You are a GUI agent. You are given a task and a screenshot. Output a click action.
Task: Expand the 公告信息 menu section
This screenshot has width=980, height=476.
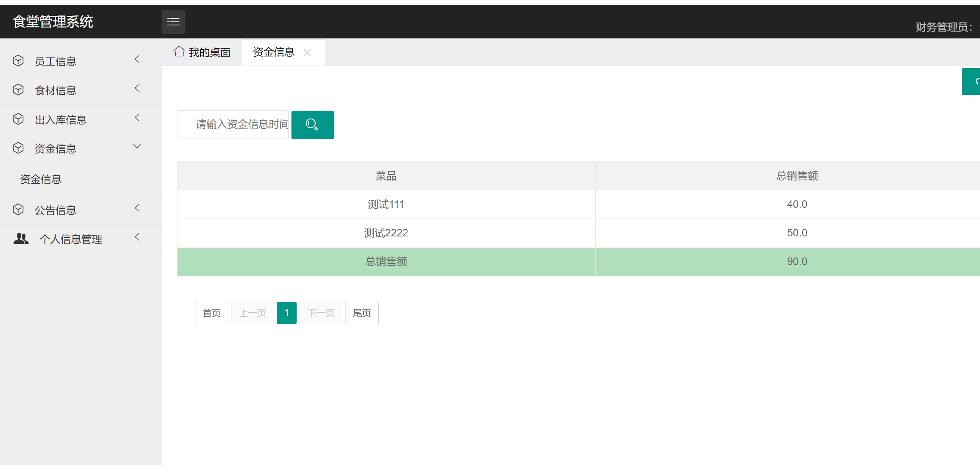(137, 207)
